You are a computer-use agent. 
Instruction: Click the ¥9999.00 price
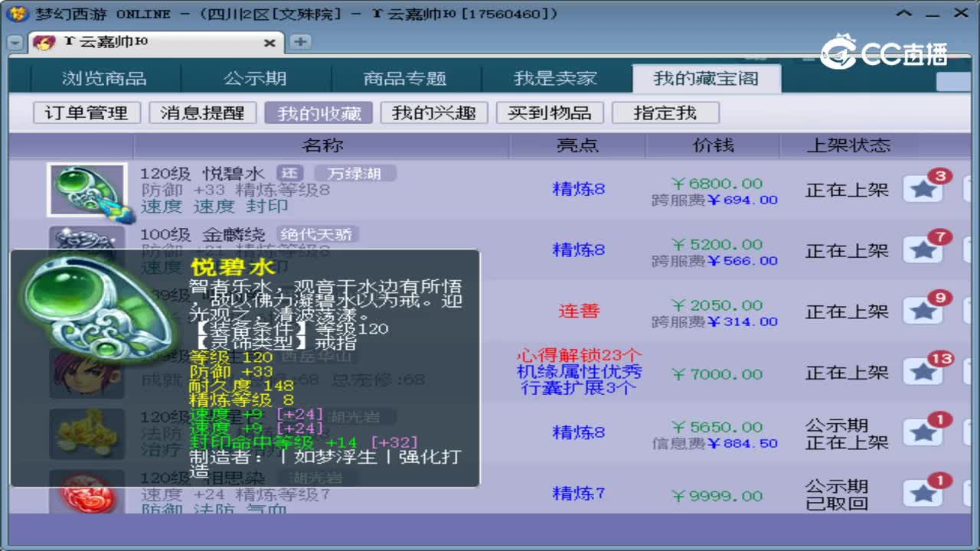coord(717,496)
